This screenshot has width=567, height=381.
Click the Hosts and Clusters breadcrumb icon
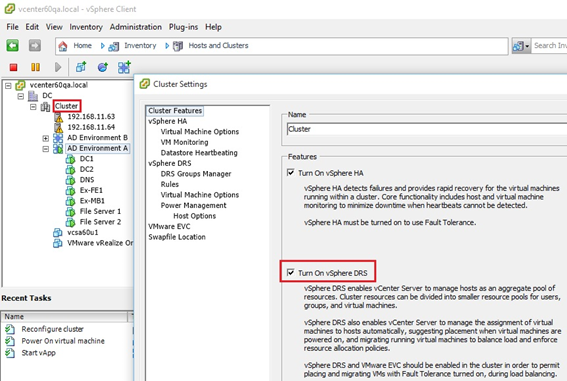click(x=178, y=46)
